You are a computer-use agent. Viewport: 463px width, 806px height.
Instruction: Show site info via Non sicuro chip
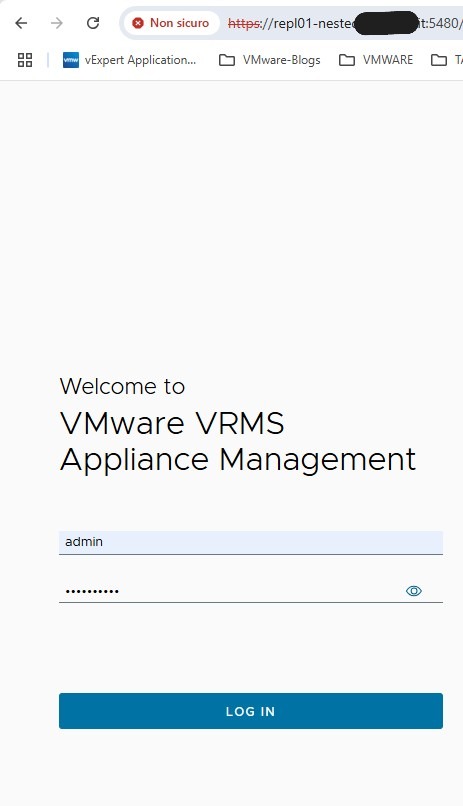click(172, 23)
